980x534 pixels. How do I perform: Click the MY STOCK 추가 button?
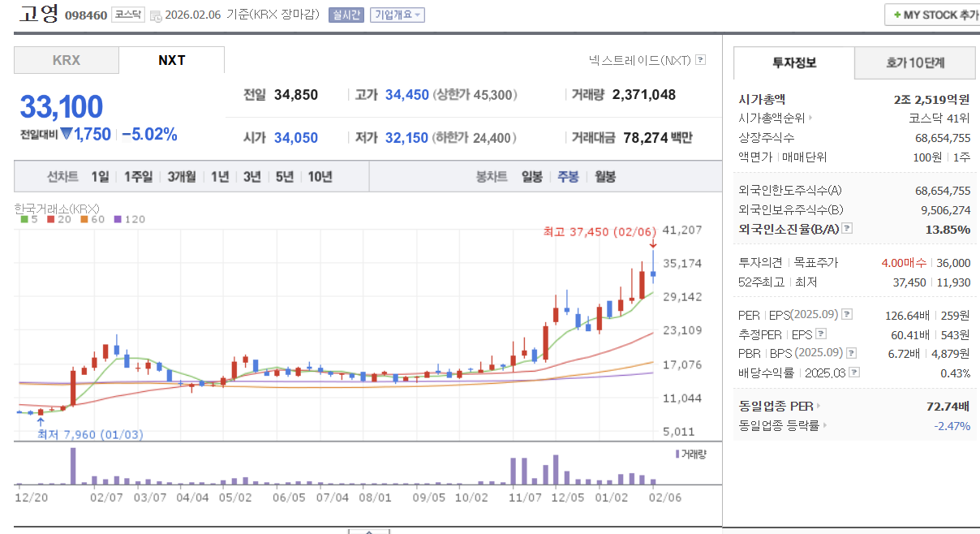(931, 14)
